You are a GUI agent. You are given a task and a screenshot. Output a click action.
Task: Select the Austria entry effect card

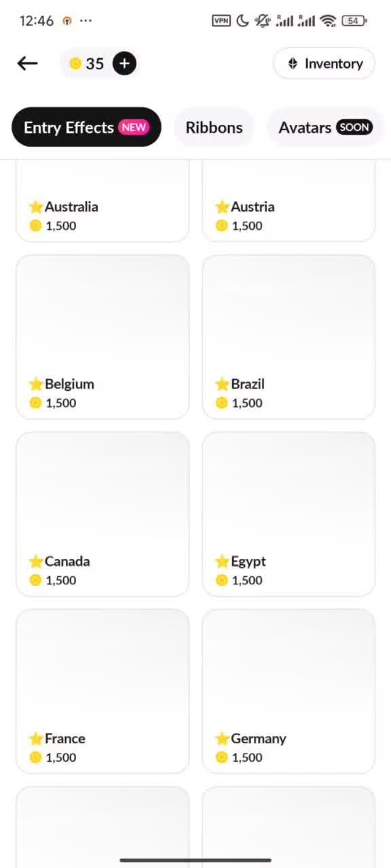(288, 201)
